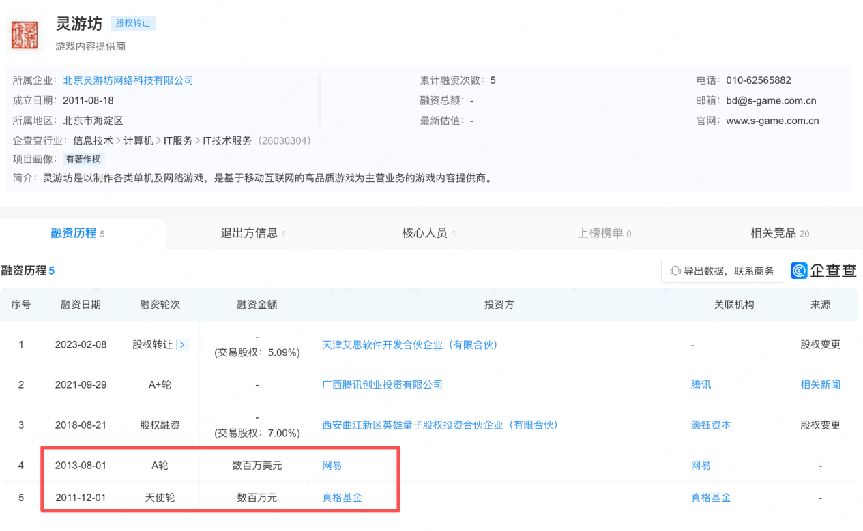Open the 相关新闻 source link
Screen dimensions: 863x531
point(820,385)
